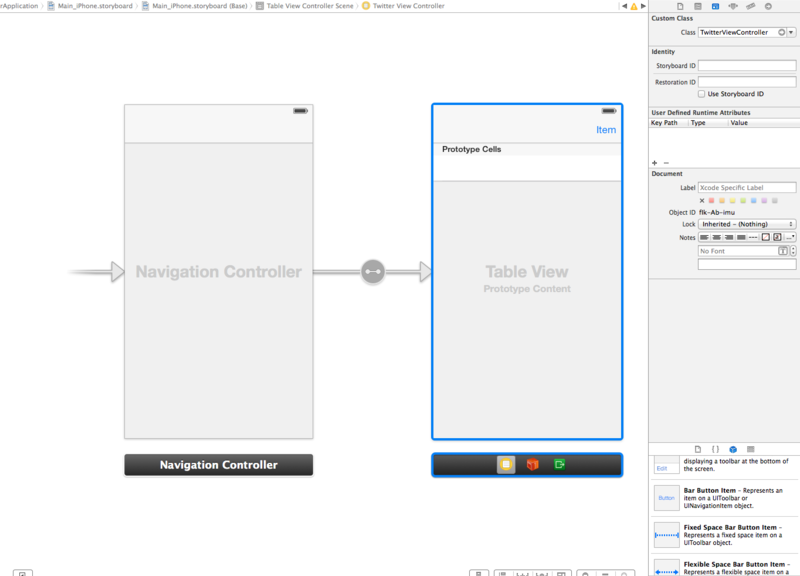Select the orange First Responder cube
The height and width of the screenshot is (576, 800).
click(533, 464)
